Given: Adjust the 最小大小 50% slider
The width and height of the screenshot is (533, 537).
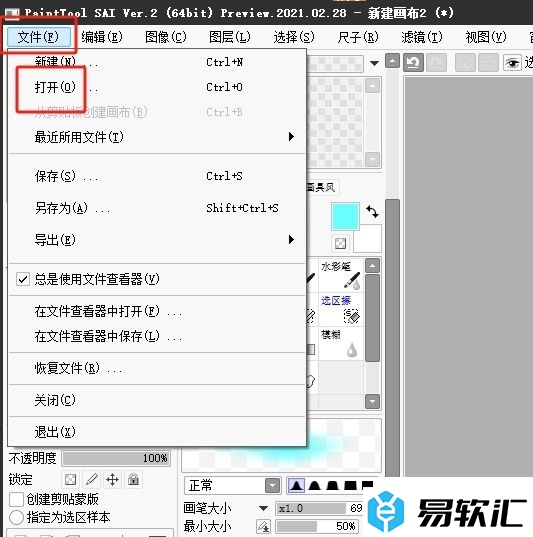Looking at the screenshot, I should (x=317, y=526).
